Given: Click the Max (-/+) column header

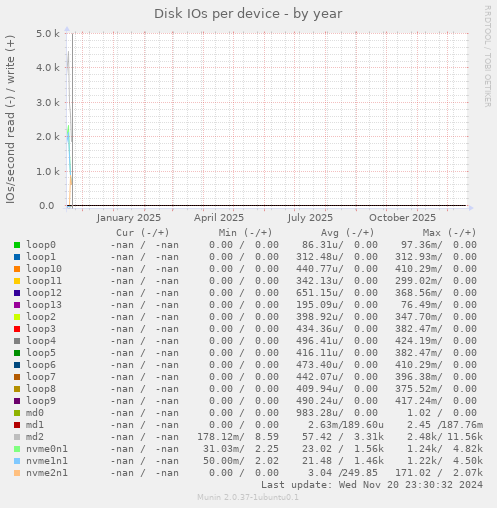Looking at the screenshot, I should point(450,233).
